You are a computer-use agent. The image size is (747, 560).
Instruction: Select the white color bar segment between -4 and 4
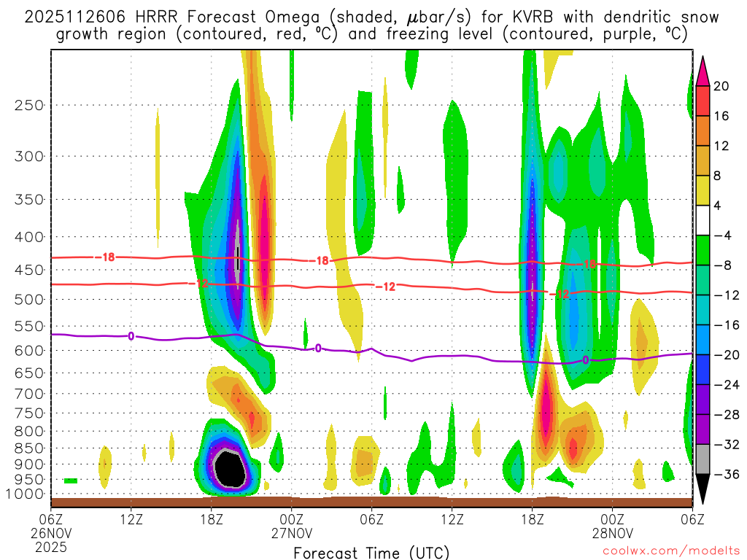(703, 220)
